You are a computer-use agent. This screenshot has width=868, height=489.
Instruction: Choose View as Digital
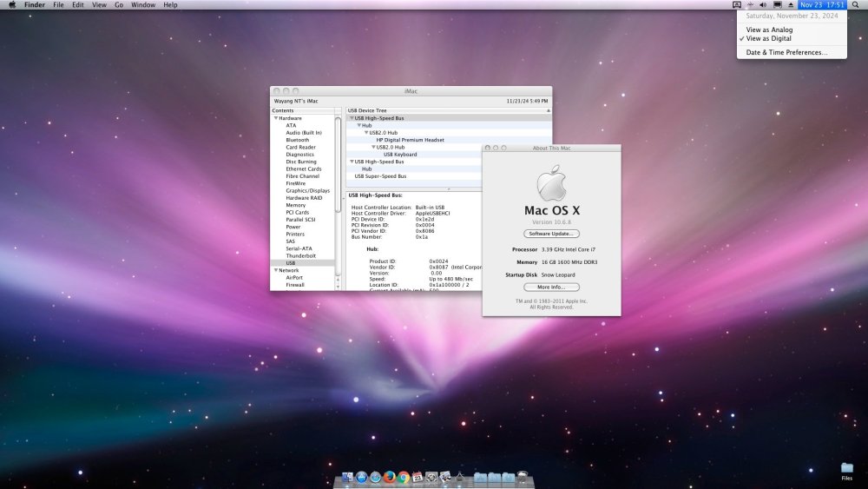792,38
